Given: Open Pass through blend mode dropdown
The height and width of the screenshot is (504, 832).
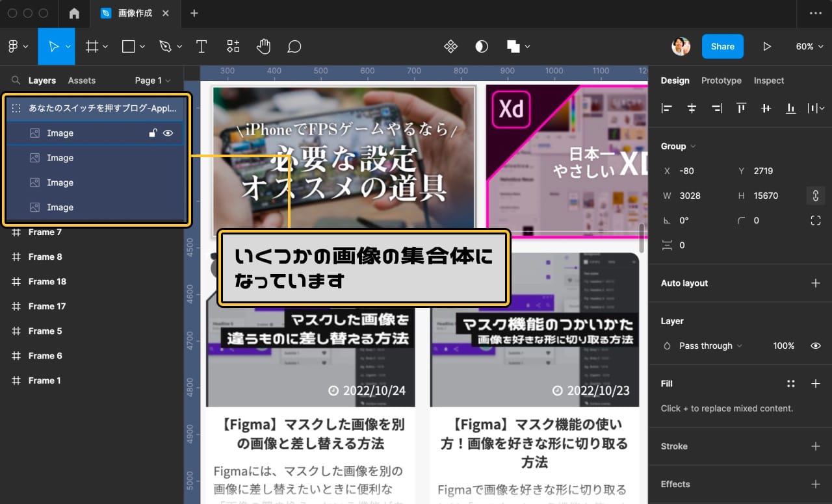Looking at the screenshot, I should tap(710, 346).
